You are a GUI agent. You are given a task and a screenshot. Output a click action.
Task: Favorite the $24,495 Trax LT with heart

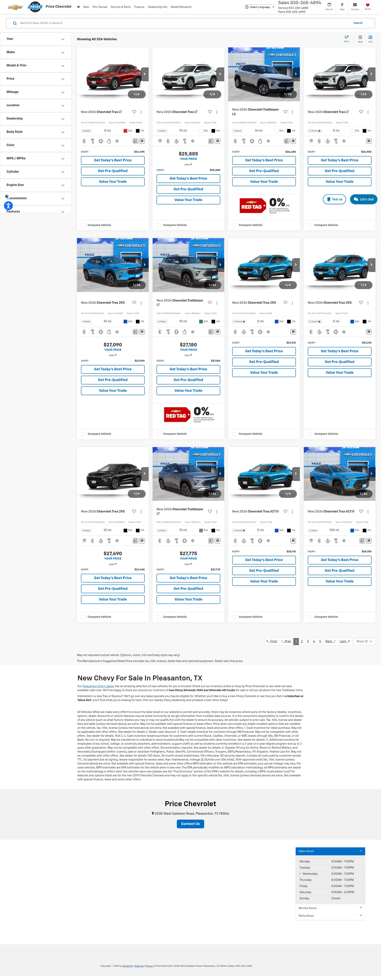pos(134,112)
